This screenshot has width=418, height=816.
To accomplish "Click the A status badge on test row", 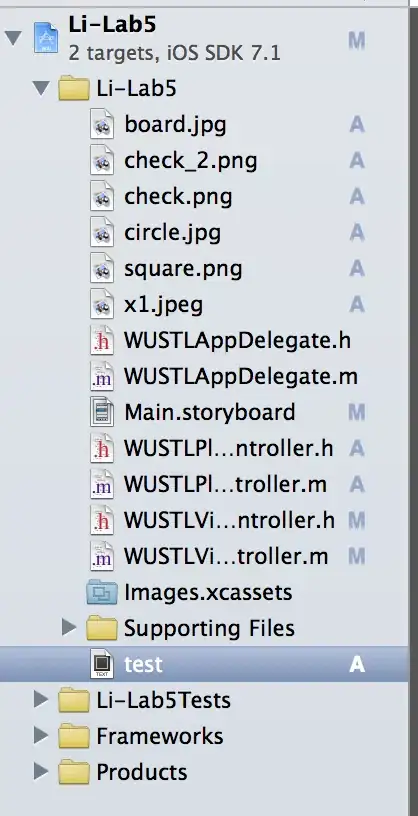I will pos(357,665).
